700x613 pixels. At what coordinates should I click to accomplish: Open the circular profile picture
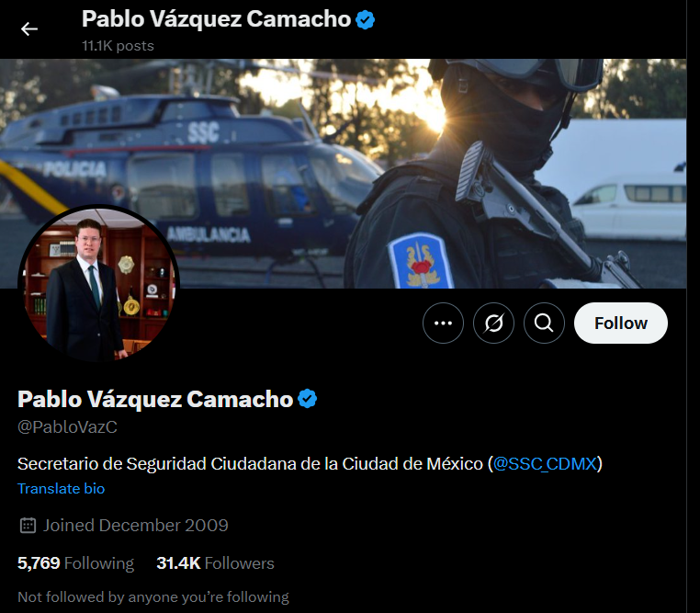pyautogui.click(x=98, y=284)
